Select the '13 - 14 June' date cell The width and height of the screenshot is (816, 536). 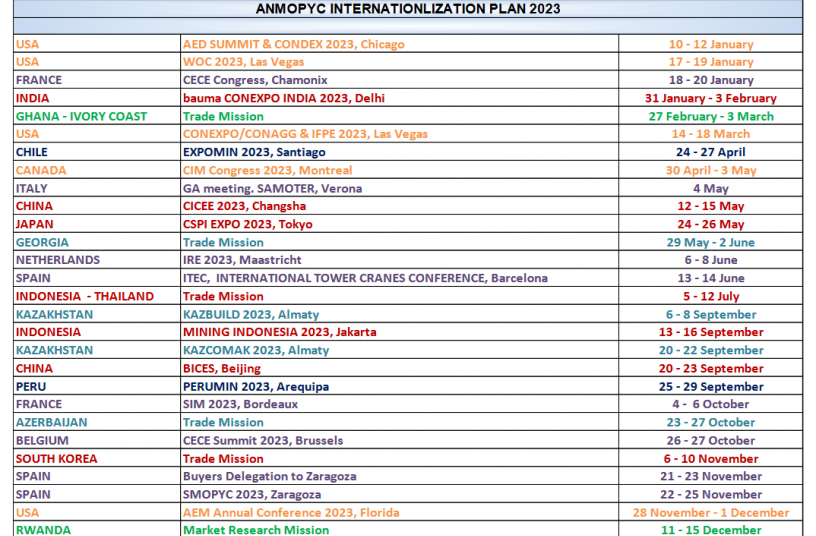click(711, 278)
